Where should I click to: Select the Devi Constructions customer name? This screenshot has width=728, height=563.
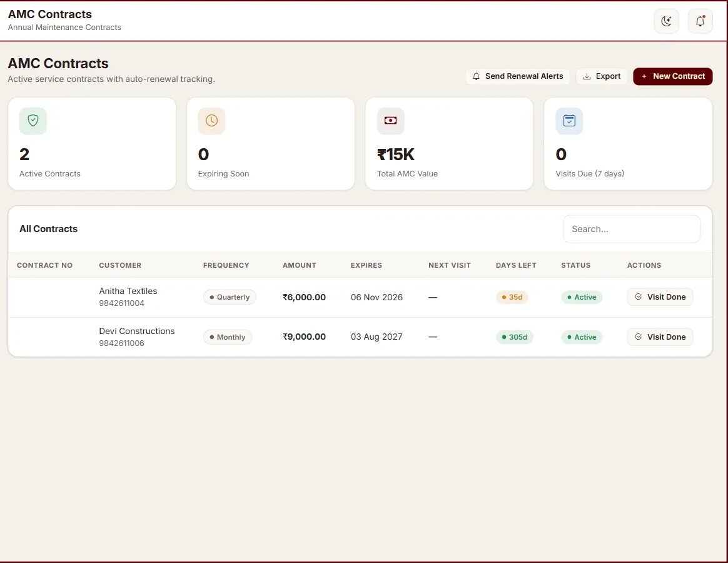click(137, 331)
